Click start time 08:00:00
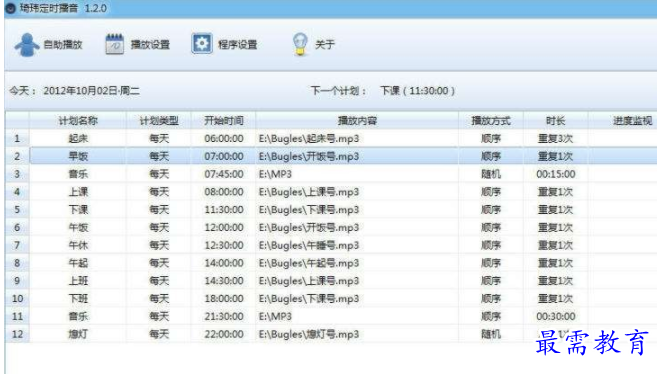 pos(224,192)
